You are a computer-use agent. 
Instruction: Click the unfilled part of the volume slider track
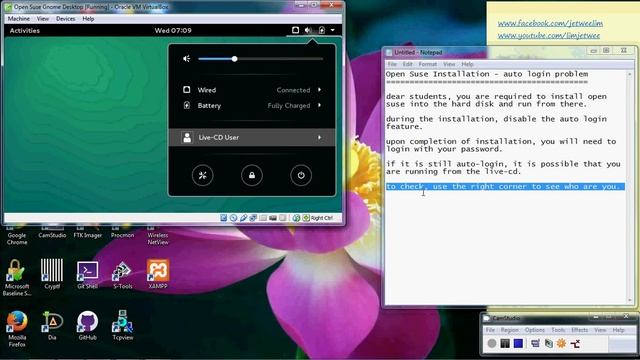[280, 59]
